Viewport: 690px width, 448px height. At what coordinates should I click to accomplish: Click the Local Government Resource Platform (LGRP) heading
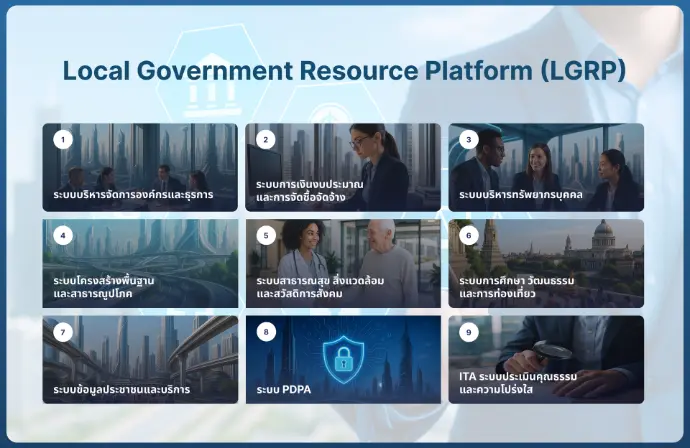(x=344, y=71)
